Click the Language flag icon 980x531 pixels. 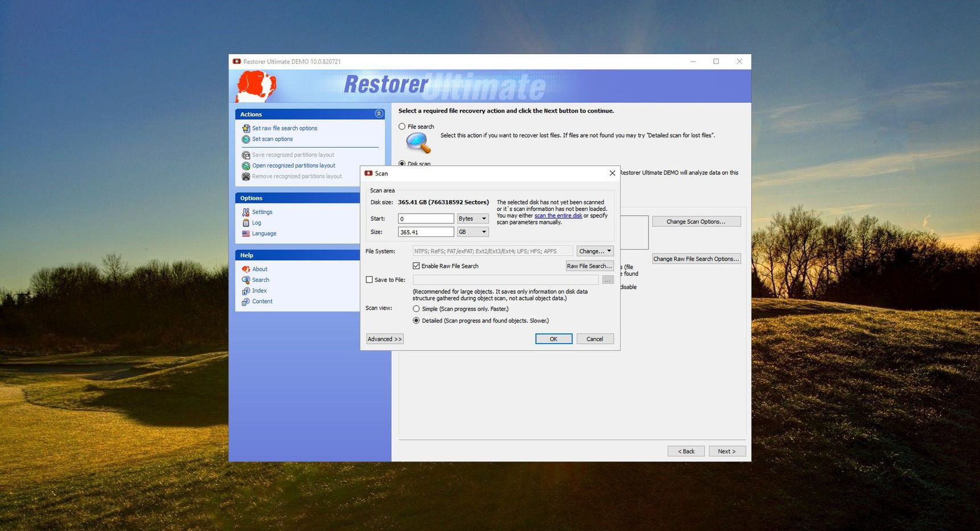coord(246,234)
